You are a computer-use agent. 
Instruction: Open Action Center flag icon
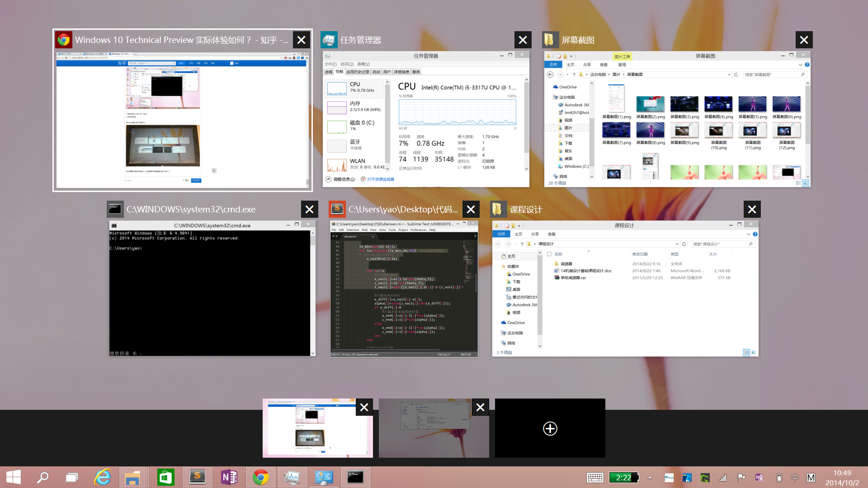tap(741, 478)
